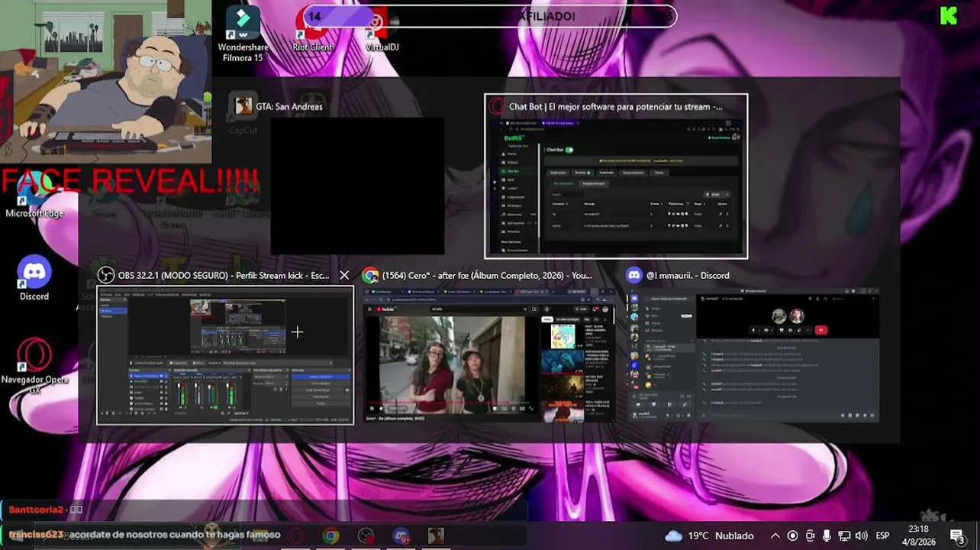Open the volume control in the system tray
Screen dimensions: 980x550
[861, 535]
